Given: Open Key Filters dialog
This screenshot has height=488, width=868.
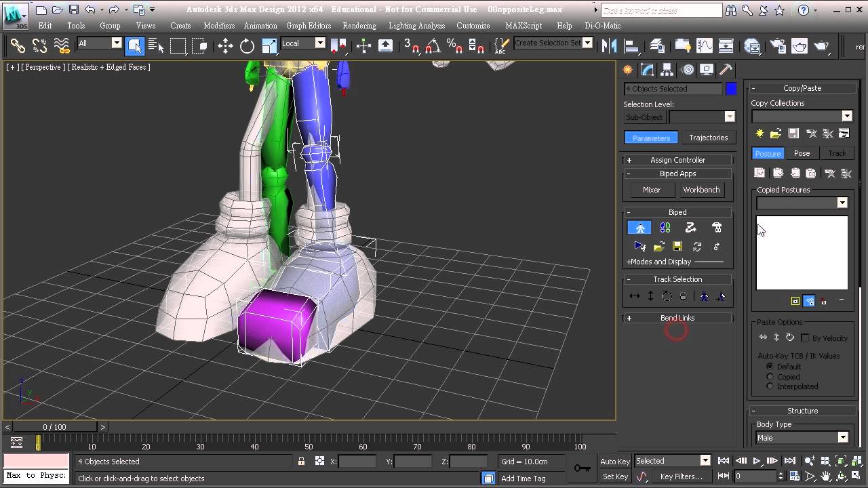Looking at the screenshot, I should [681, 476].
